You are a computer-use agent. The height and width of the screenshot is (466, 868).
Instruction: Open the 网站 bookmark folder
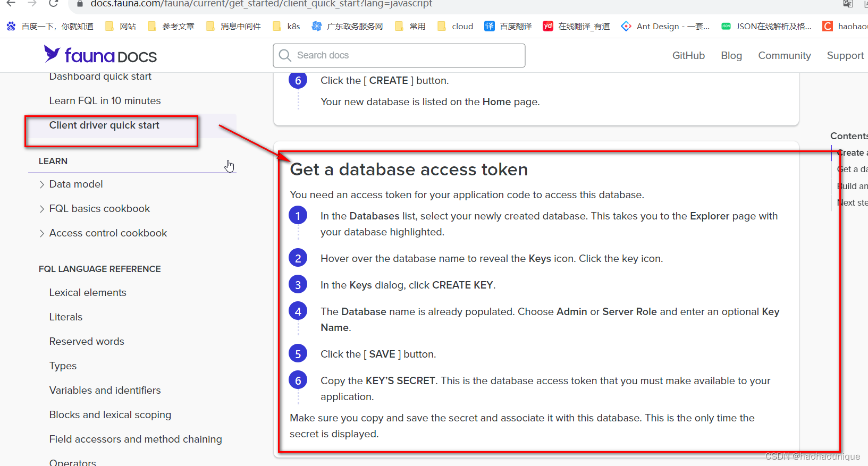click(x=121, y=26)
